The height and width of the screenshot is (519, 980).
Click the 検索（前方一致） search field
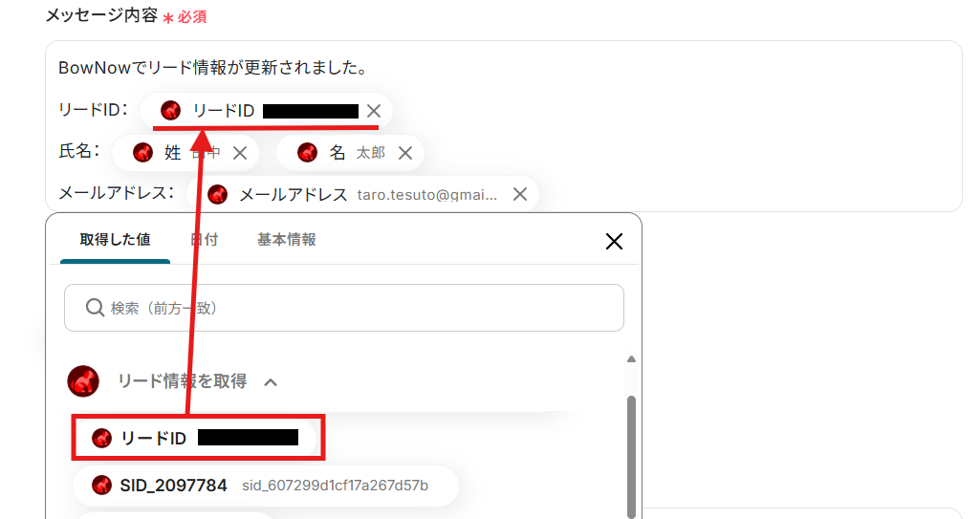tap(344, 308)
